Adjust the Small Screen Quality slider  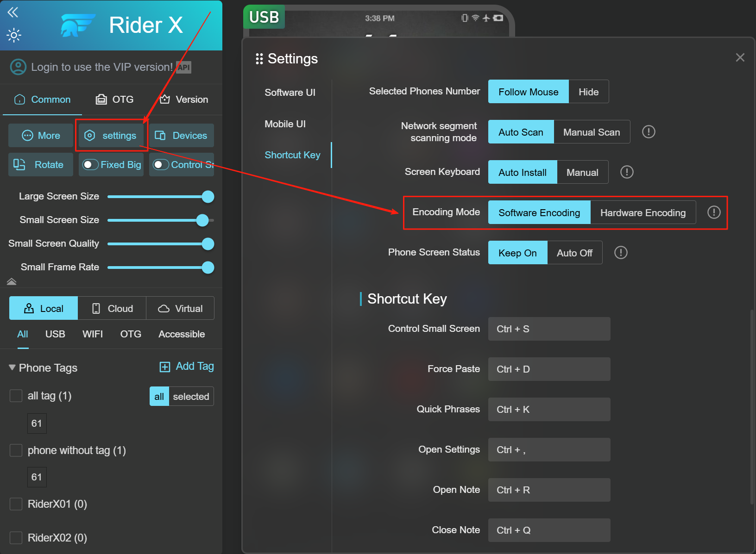click(161, 244)
